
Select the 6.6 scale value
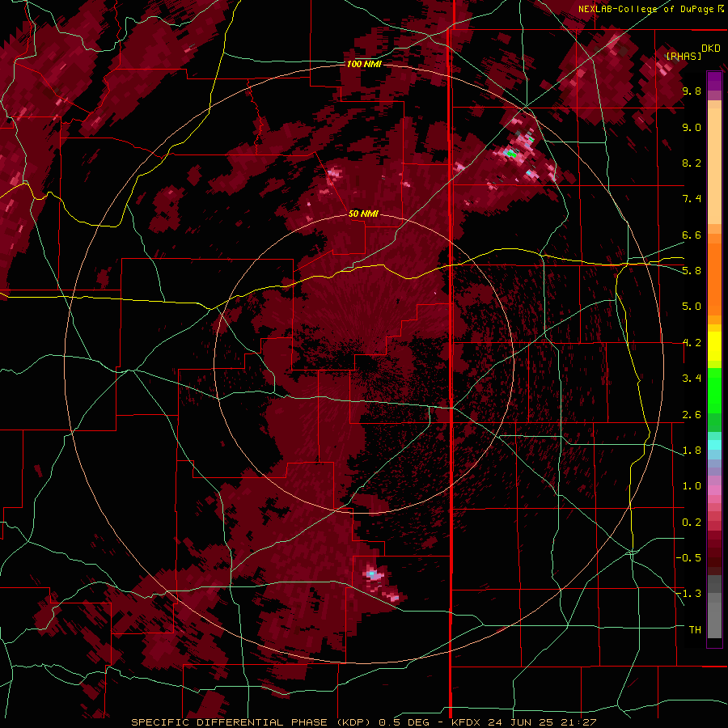(692, 235)
